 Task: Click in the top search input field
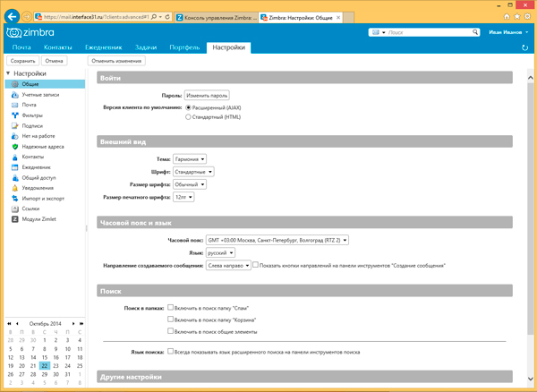[x=425, y=33]
